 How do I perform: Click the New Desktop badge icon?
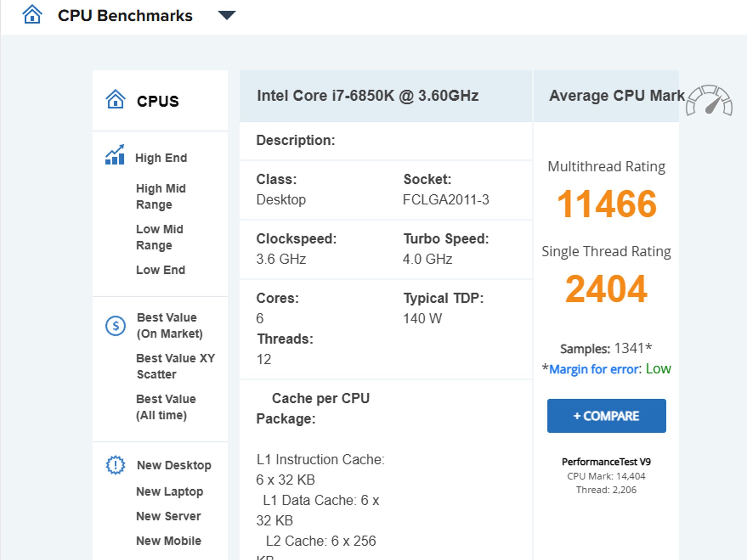click(116, 465)
